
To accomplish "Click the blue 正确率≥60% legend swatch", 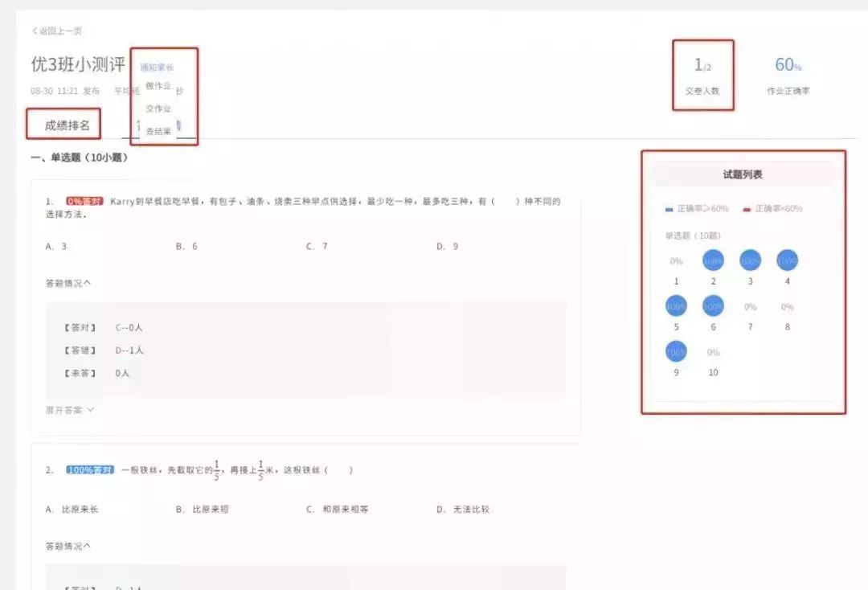I will [x=669, y=209].
